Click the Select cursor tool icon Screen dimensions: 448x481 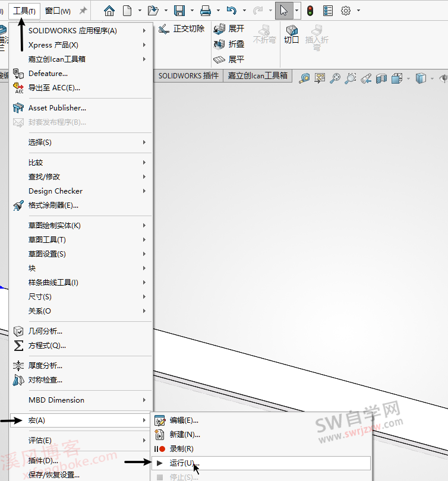(x=284, y=11)
